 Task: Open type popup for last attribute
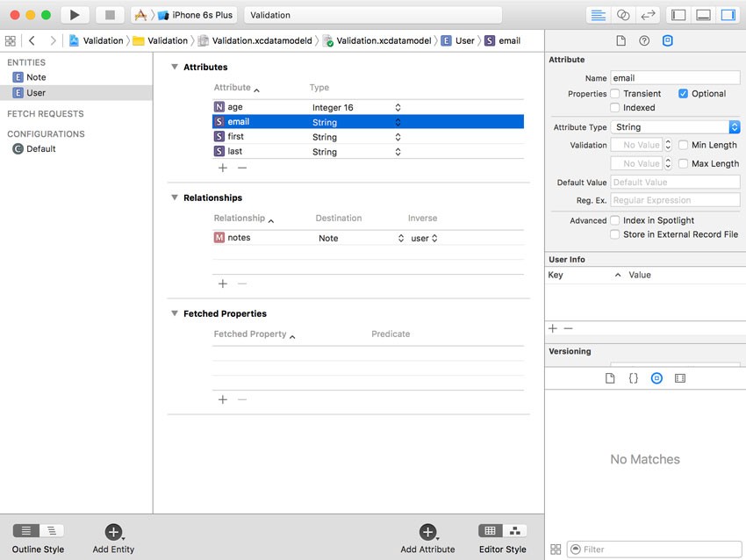[x=398, y=152]
